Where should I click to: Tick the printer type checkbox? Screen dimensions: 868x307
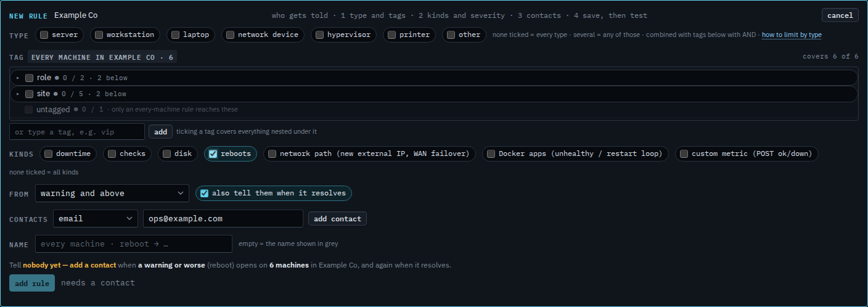tap(391, 35)
